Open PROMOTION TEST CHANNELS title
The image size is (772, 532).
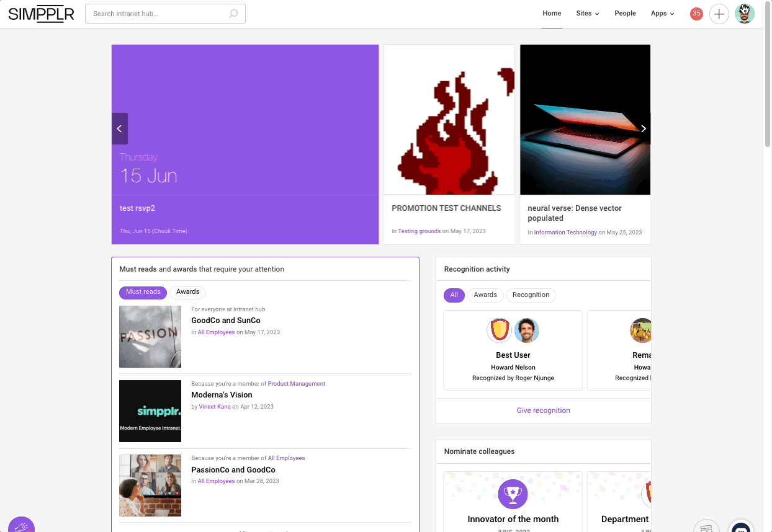pos(446,208)
